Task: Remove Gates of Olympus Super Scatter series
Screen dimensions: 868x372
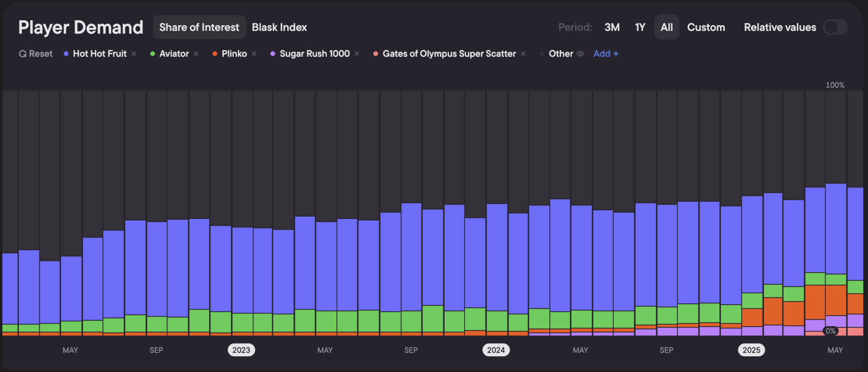Action: [x=523, y=54]
